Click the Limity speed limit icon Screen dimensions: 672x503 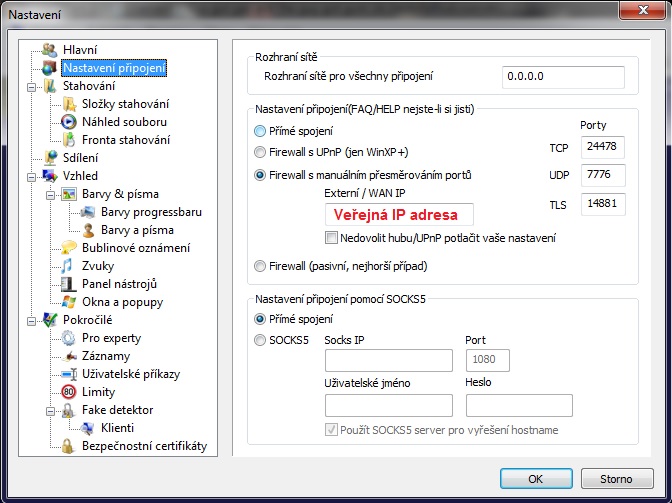69,392
